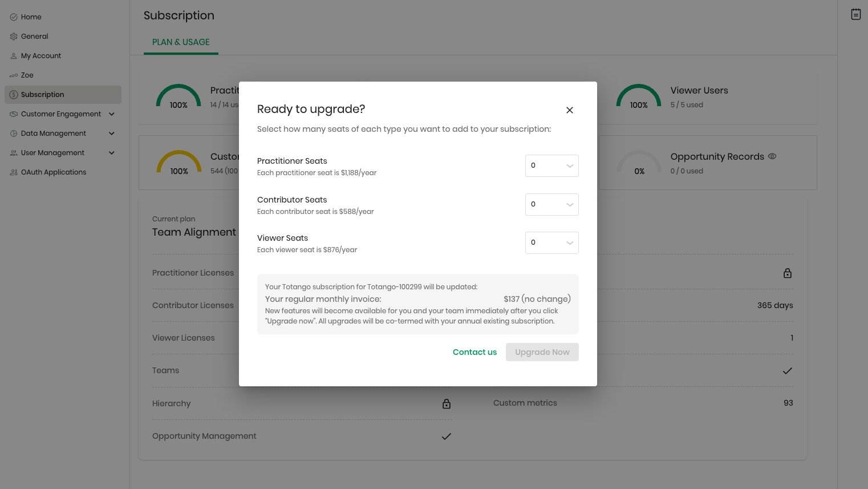The width and height of the screenshot is (868, 489).
Task: Click the Subscription dollar icon
Action: (x=14, y=95)
